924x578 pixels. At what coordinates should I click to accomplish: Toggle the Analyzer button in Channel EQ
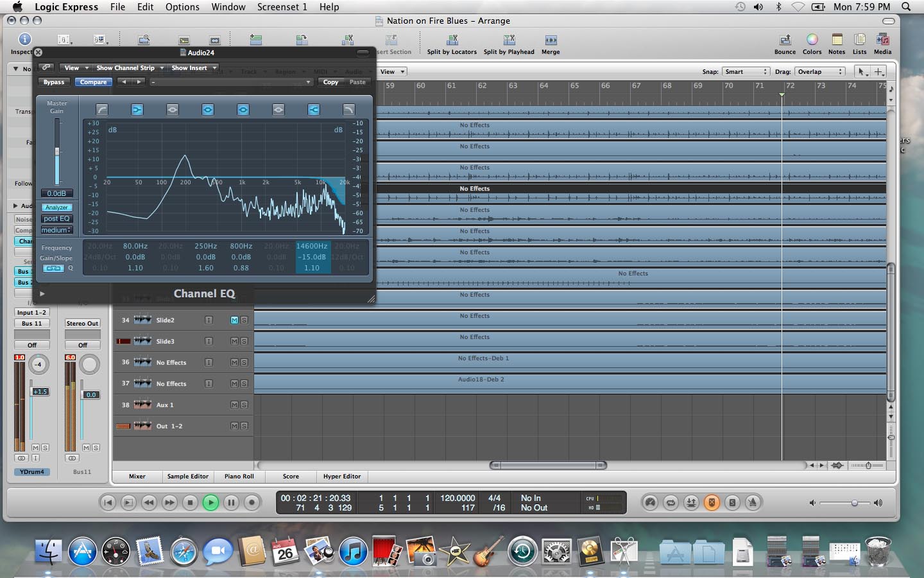[x=56, y=207]
